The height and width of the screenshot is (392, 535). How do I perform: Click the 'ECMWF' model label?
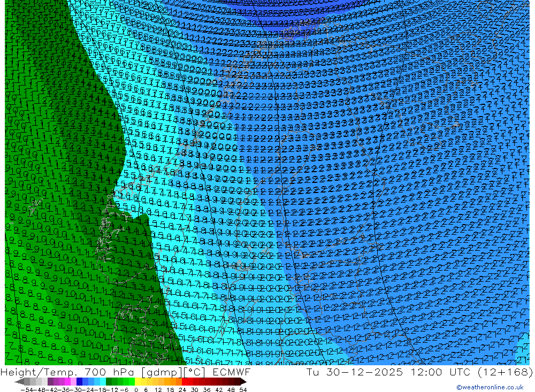[x=232, y=372]
